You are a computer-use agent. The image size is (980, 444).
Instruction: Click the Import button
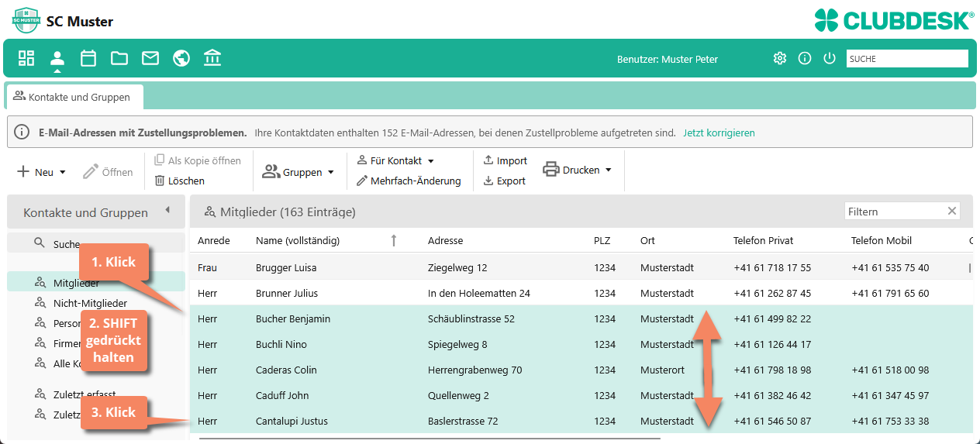click(x=505, y=160)
